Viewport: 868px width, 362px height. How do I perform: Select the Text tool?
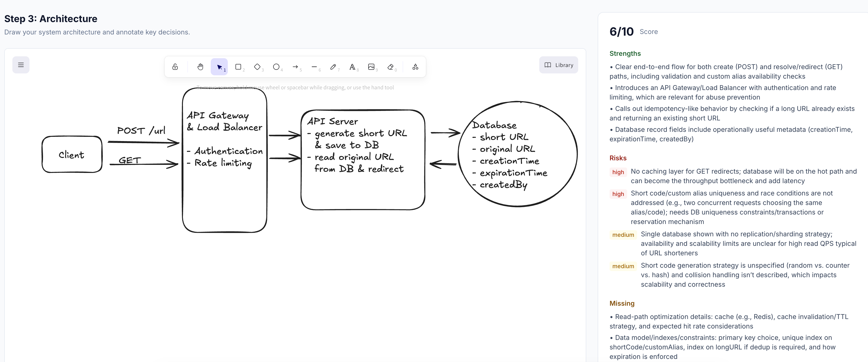pyautogui.click(x=352, y=67)
